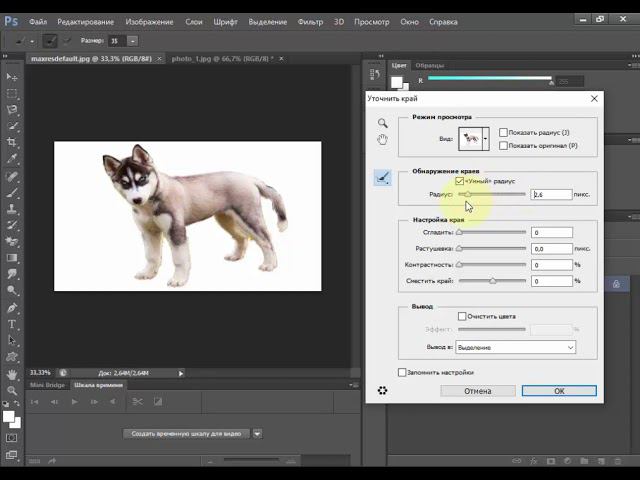640x480 pixels.
Task: Open the Выделение menu
Action: pos(268,22)
